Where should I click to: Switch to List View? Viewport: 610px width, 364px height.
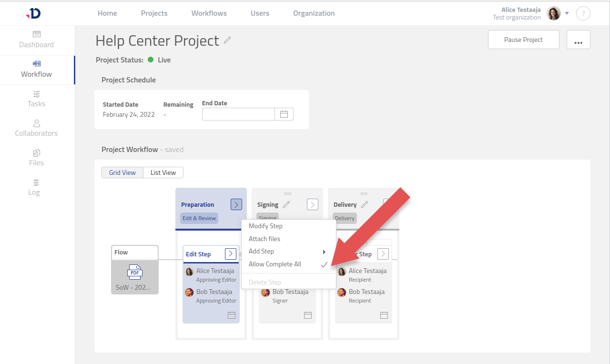(x=163, y=172)
